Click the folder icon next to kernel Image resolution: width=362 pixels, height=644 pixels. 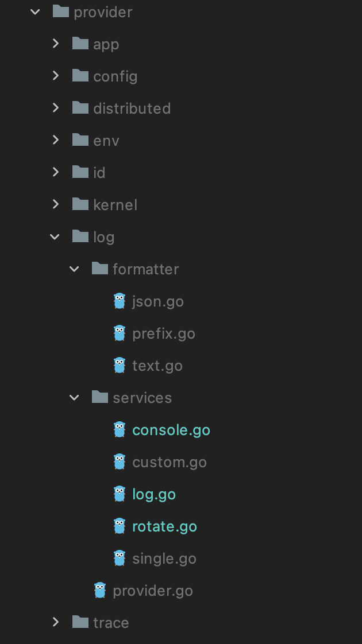coord(80,204)
